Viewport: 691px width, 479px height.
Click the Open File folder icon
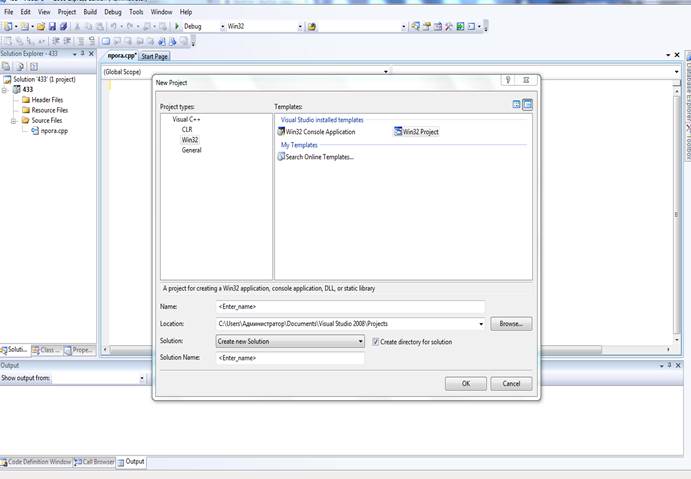coord(41,27)
